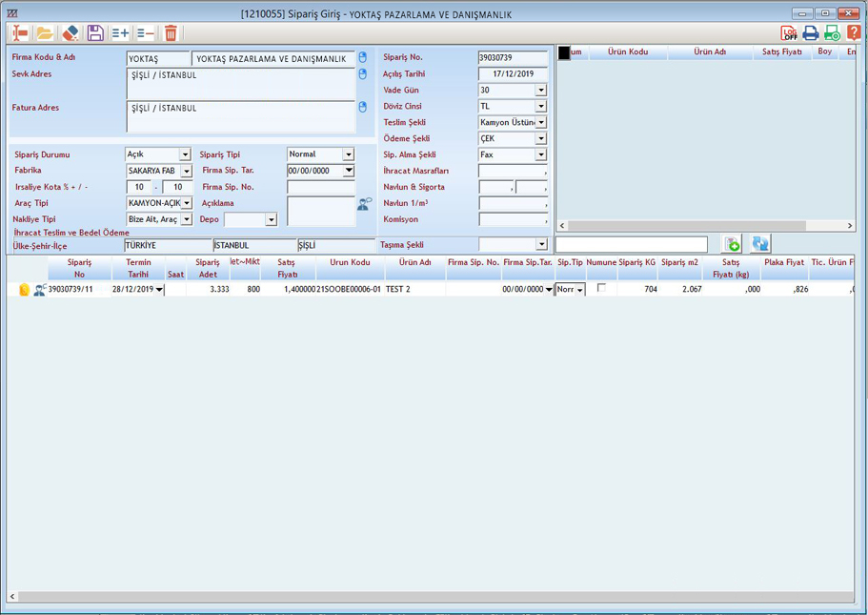Remove a row with the lines-minus icon
Screen dimensions: 868x615
pos(145,33)
